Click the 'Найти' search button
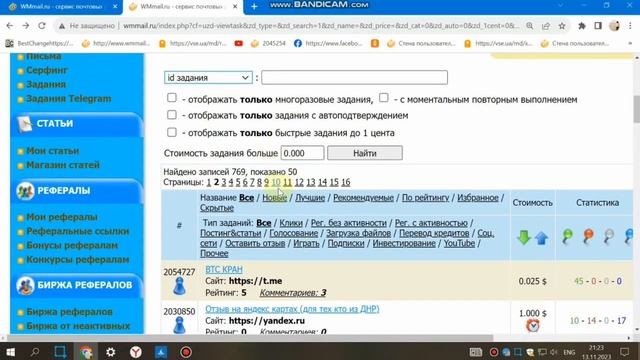Viewport: 640px width, 360px height. click(x=364, y=153)
